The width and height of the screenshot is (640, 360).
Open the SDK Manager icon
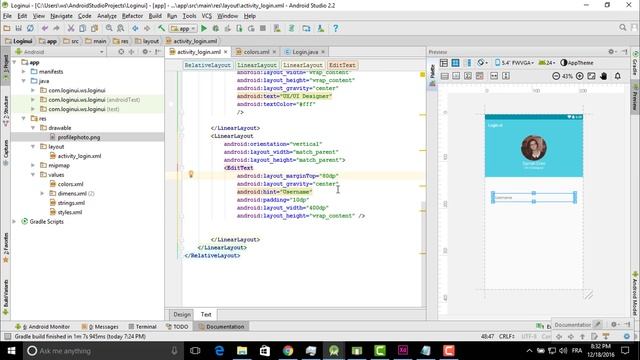pyautogui.click(x=321, y=28)
